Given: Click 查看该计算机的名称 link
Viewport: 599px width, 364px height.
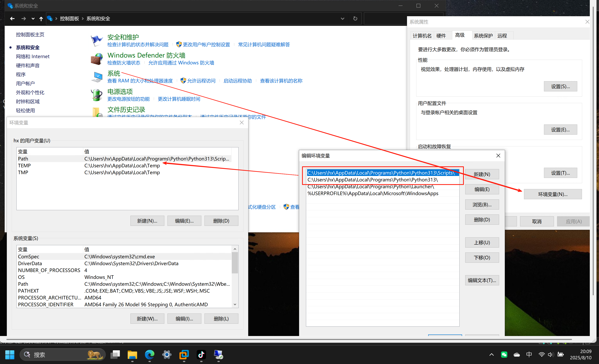Looking at the screenshot, I should [281, 81].
